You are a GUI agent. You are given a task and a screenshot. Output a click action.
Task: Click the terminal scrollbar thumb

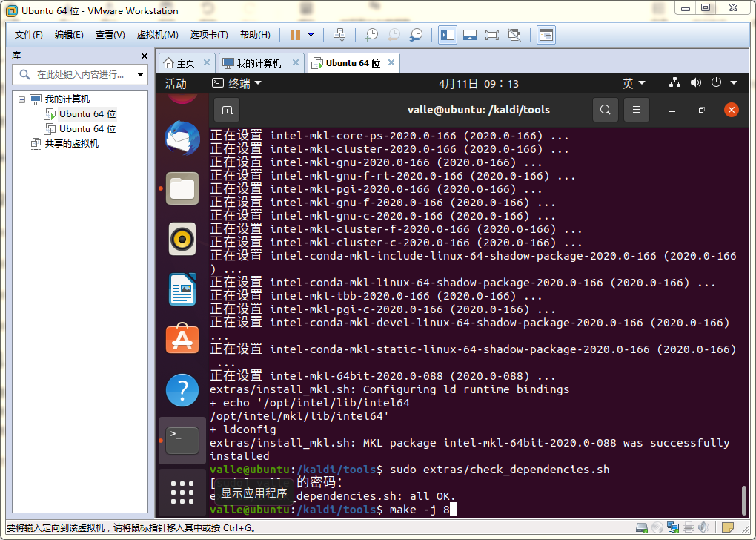[744, 501]
